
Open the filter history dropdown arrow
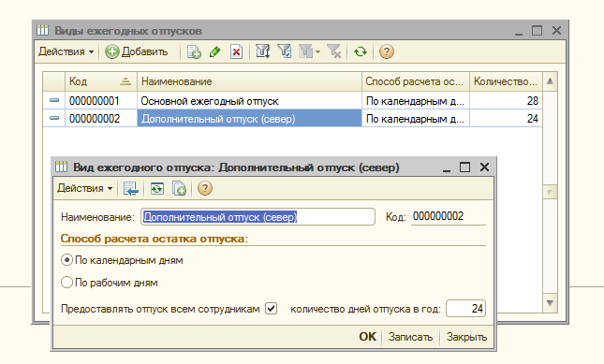point(317,51)
